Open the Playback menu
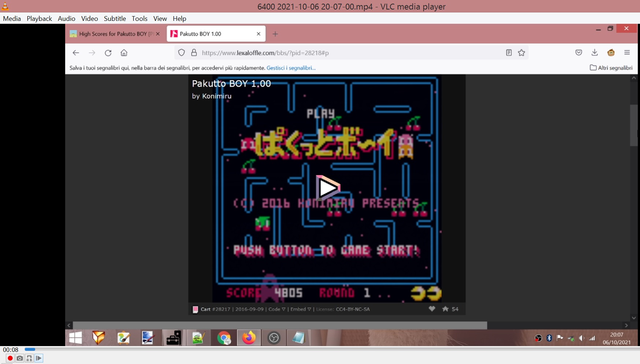This screenshot has width=640, height=364. (39, 18)
